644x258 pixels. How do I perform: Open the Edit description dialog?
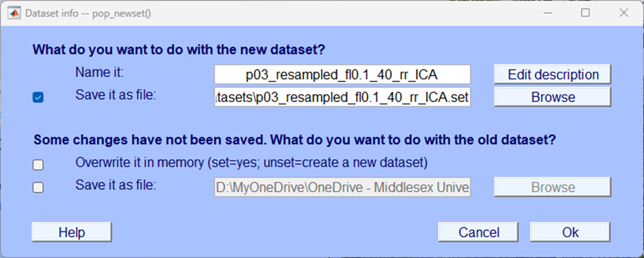click(553, 75)
